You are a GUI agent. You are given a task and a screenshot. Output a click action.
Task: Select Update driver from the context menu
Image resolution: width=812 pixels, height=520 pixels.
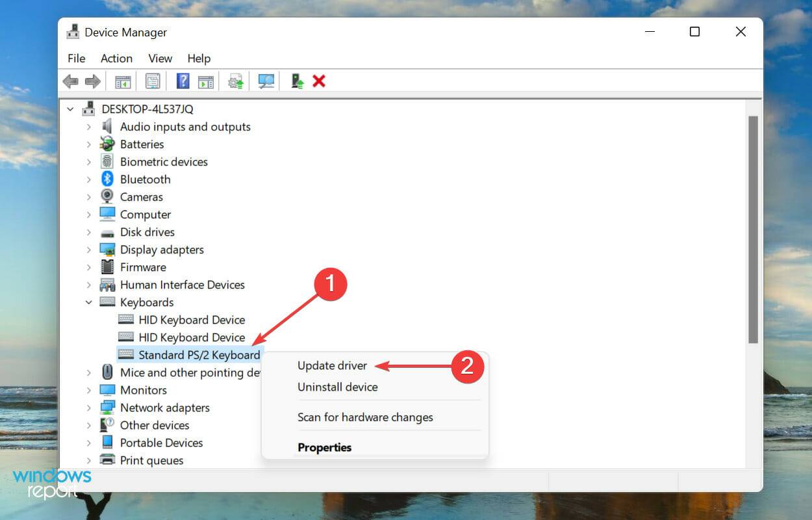tap(333, 365)
